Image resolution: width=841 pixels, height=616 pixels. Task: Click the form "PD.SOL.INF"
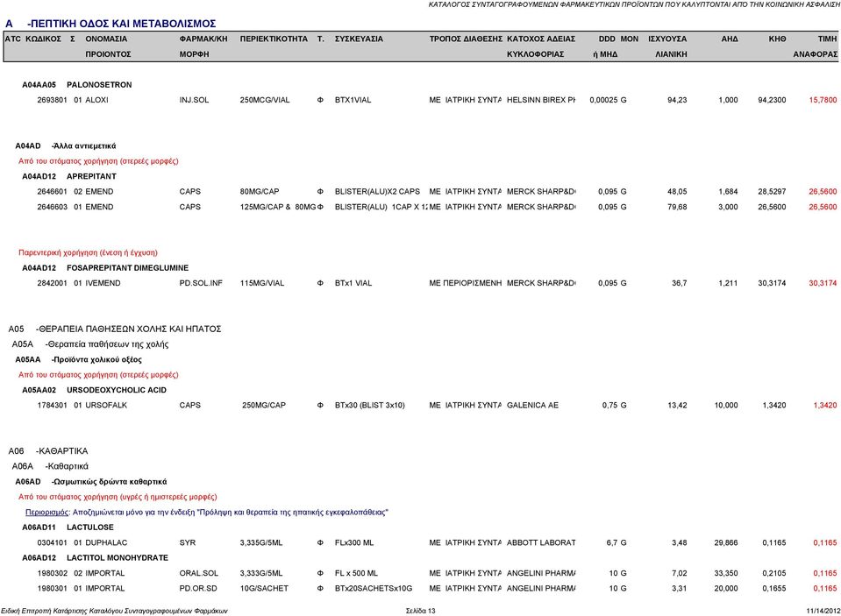tap(201, 283)
